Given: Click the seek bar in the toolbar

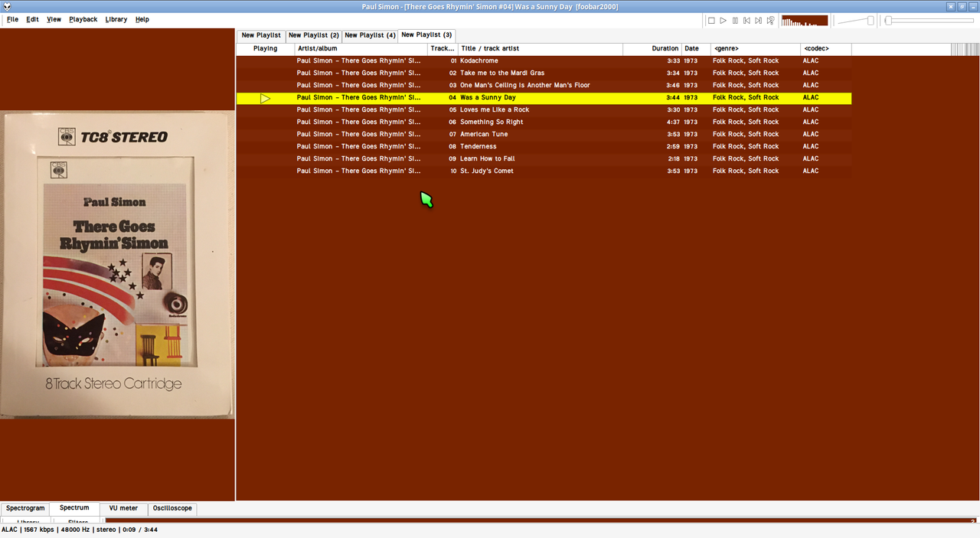Looking at the screenshot, I should click(929, 21).
